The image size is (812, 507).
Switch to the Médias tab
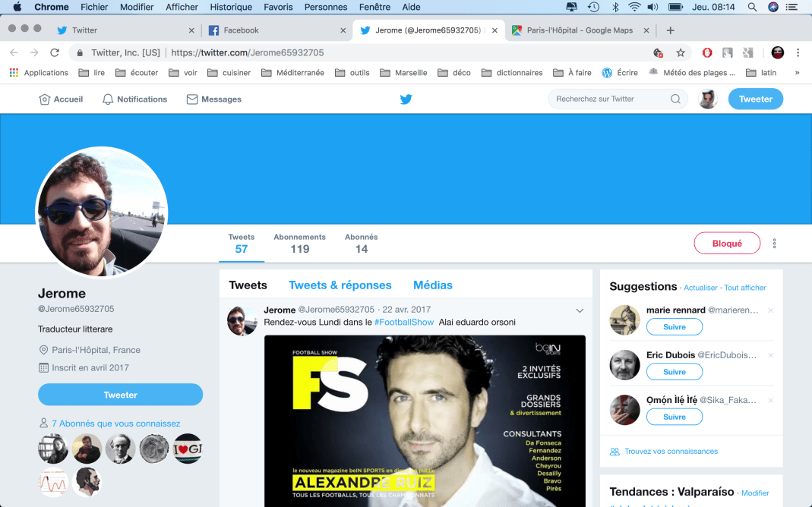[x=432, y=285]
